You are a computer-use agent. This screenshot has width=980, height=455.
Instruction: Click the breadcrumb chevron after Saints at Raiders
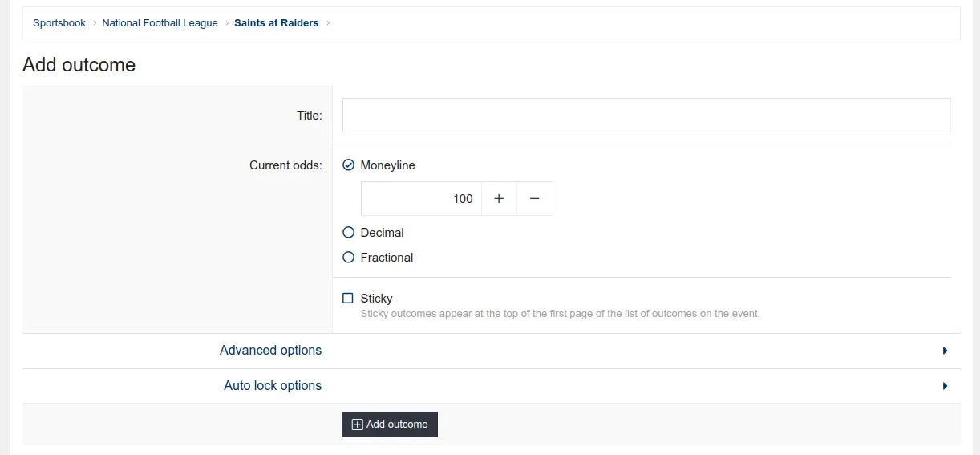click(328, 23)
